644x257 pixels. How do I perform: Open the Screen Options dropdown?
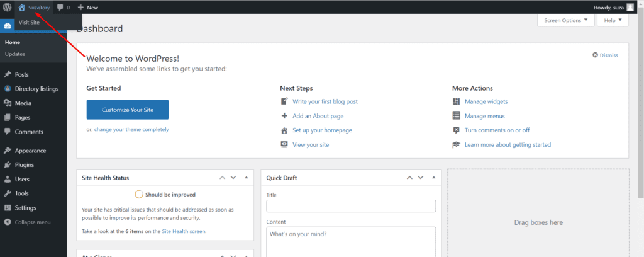[565, 20]
